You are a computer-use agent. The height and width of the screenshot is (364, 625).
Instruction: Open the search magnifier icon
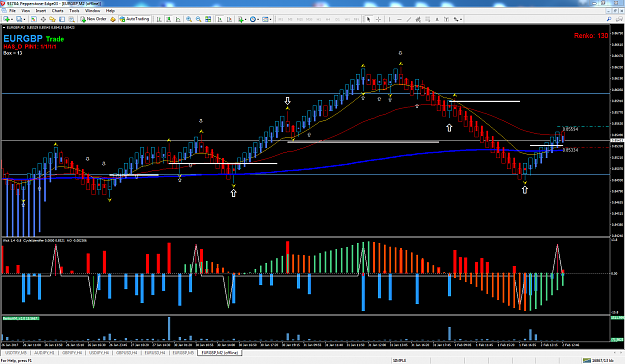[x=609, y=19]
